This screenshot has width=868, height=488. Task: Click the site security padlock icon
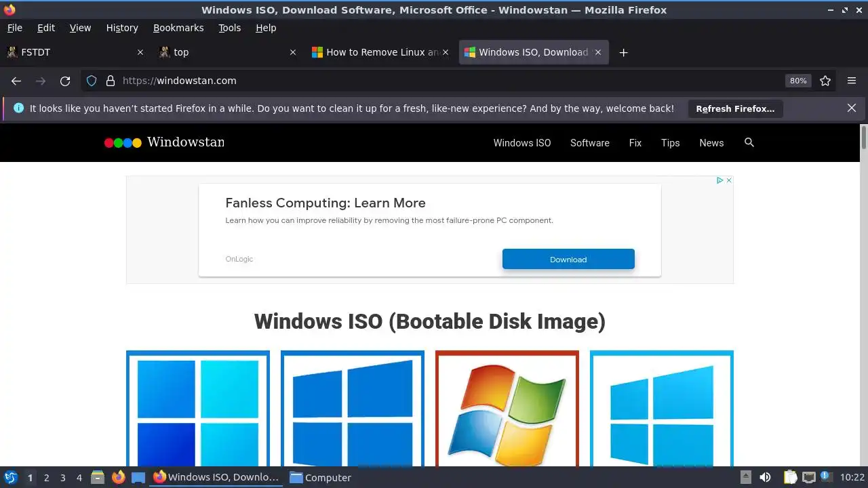[111, 81]
